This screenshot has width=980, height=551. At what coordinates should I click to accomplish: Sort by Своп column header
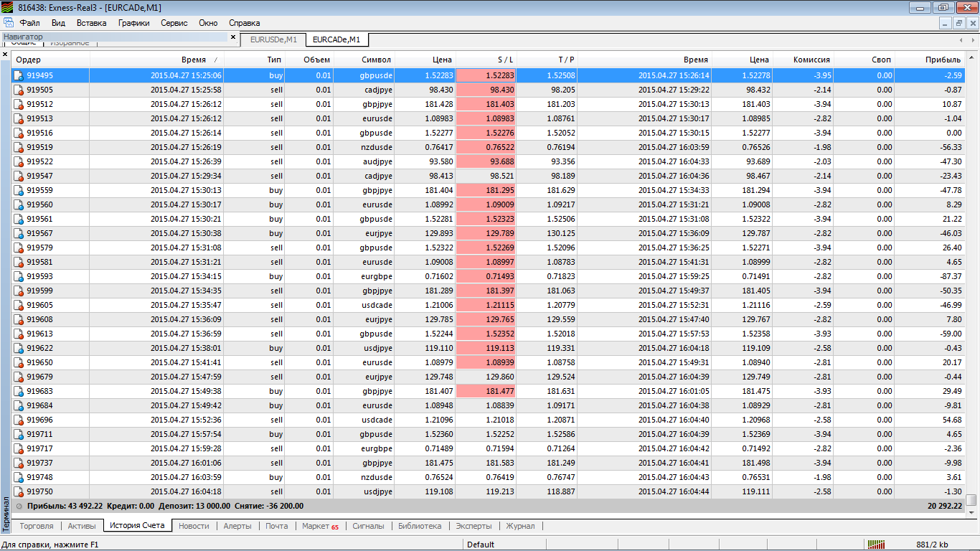tap(864, 60)
